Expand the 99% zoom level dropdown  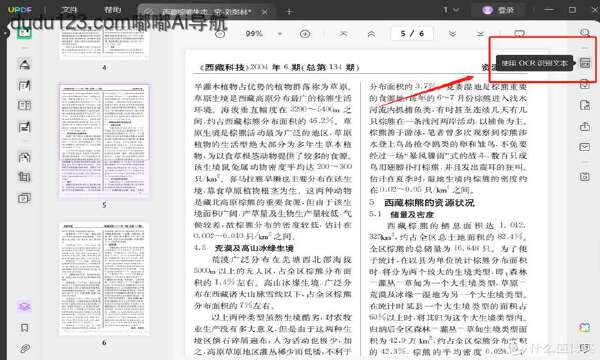[280, 34]
